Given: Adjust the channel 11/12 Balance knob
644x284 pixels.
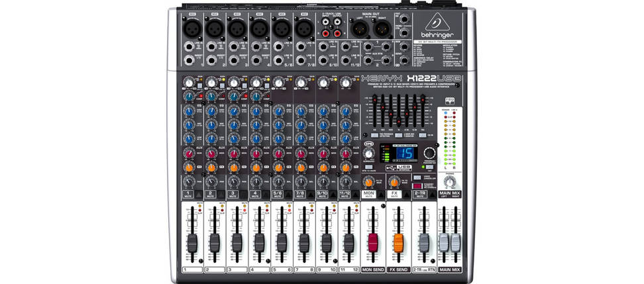Looking at the screenshot, I should coord(346,182).
